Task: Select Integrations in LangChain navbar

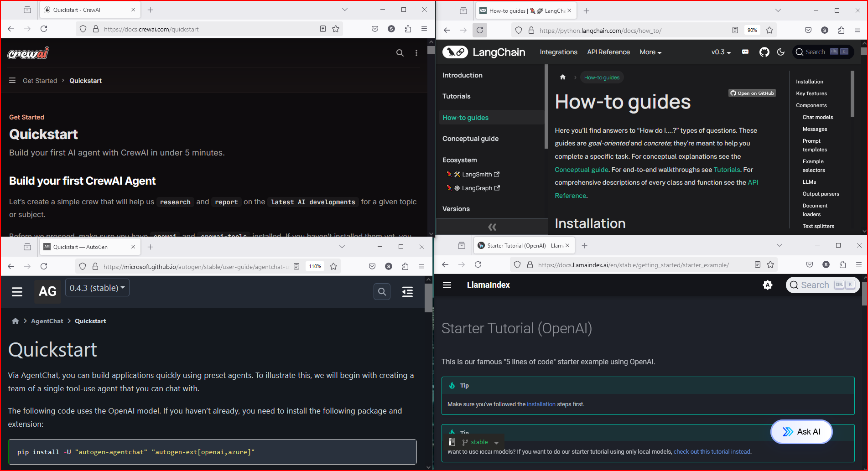Action: coord(558,52)
